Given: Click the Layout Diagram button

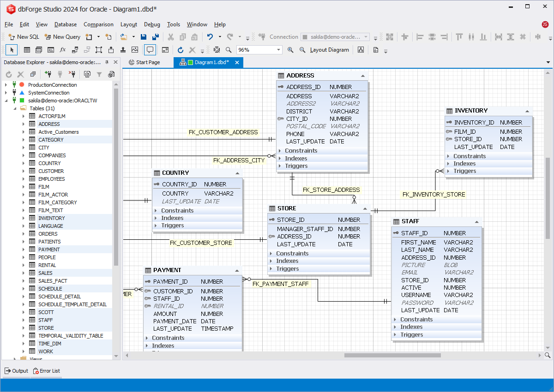Looking at the screenshot, I should [x=329, y=50].
